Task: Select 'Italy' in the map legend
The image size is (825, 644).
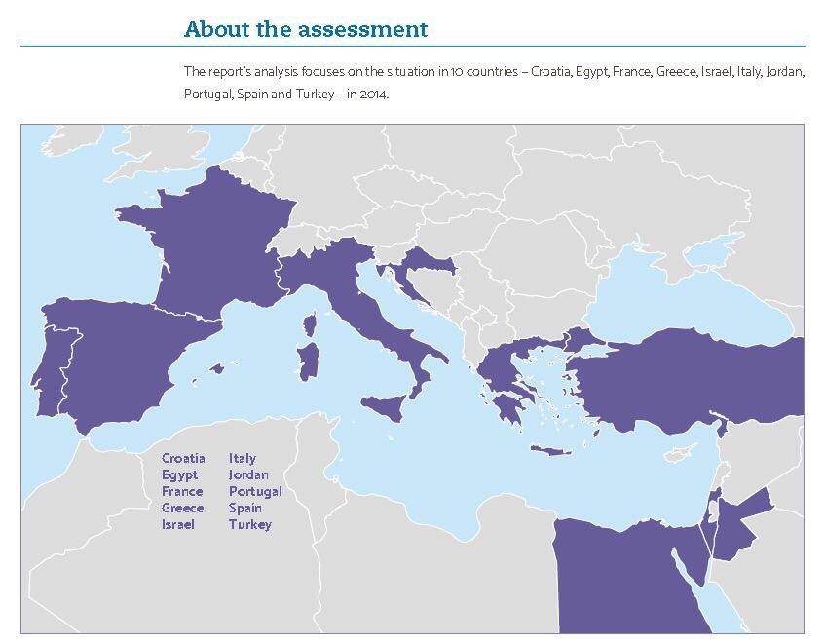Action: tap(242, 459)
